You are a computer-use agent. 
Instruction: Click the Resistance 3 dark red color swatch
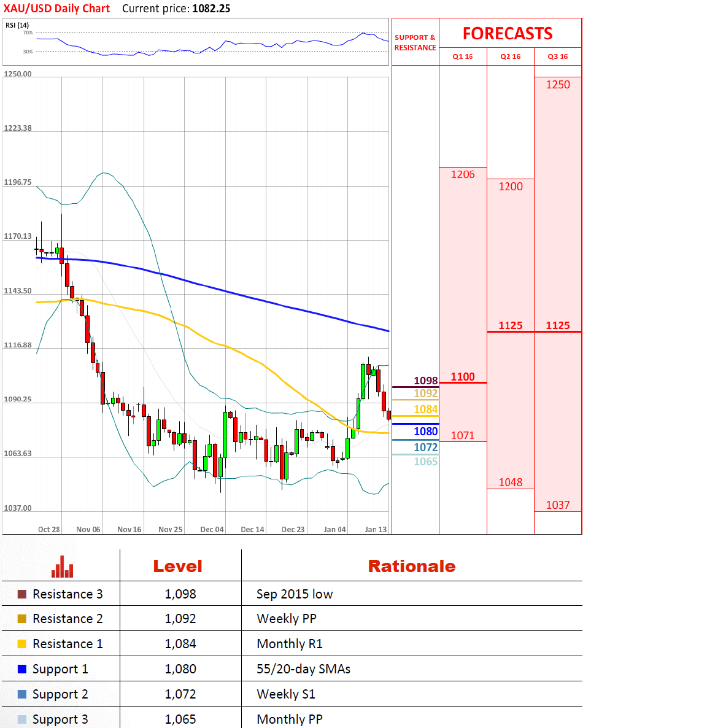point(22,594)
